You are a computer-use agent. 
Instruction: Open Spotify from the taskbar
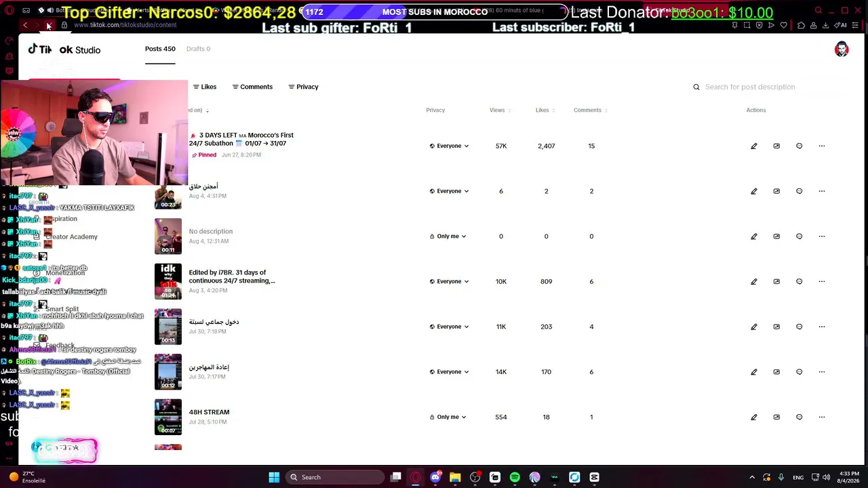point(515,477)
